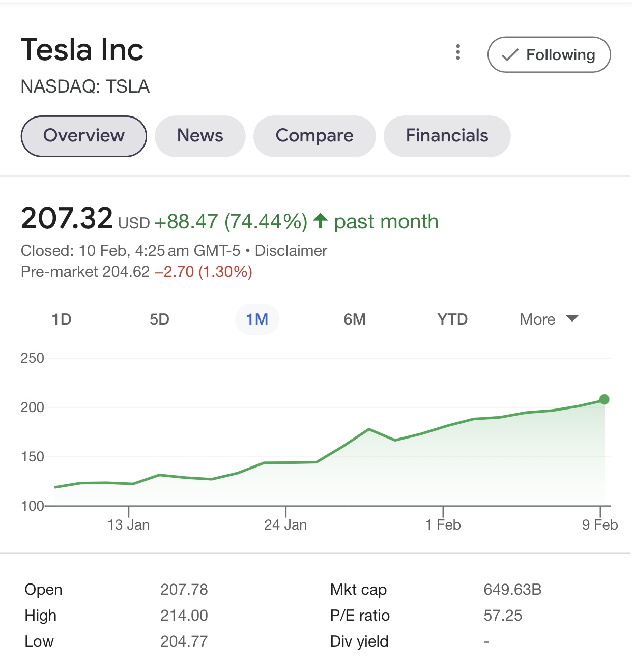Switch chart to YTD range
Image resolution: width=632 pixels, height=672 pixels.
[452, 319]
